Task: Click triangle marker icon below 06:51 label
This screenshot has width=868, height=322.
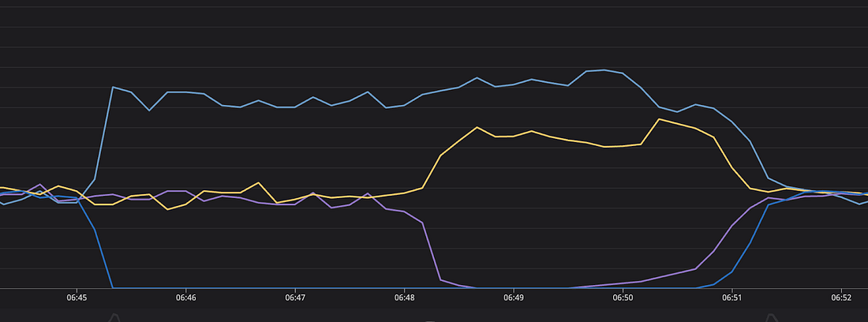Action: [x=770, y=317]
